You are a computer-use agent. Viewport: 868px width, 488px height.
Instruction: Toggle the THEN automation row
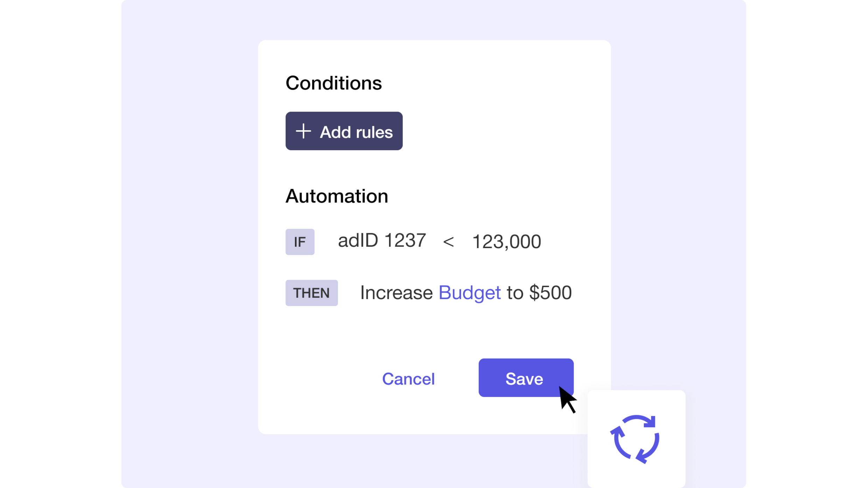(x=429, y=293)
